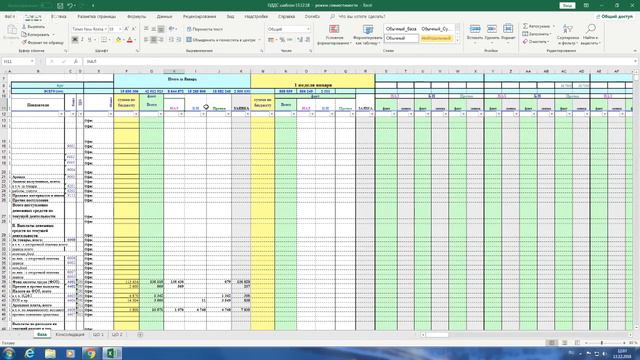
Task: Open the font size dropdown
Action: tap(120, 29)
